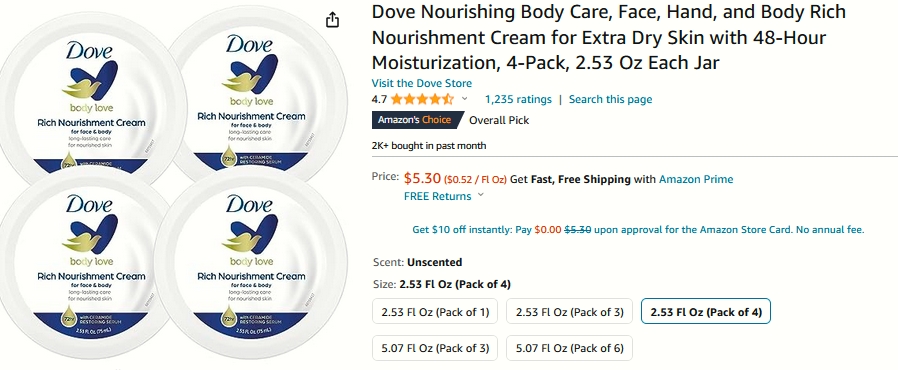This screenshot has width=898, height=370.
Task: Open the Amazon Prime link
Action: (696, 179)
